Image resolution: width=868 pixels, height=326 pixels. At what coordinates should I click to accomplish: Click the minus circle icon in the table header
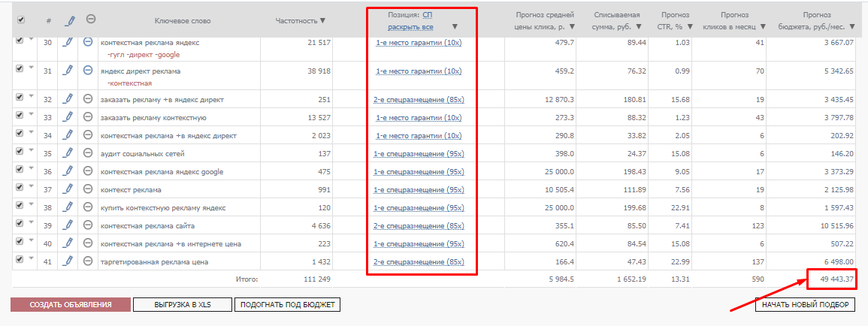pos(91,20)
